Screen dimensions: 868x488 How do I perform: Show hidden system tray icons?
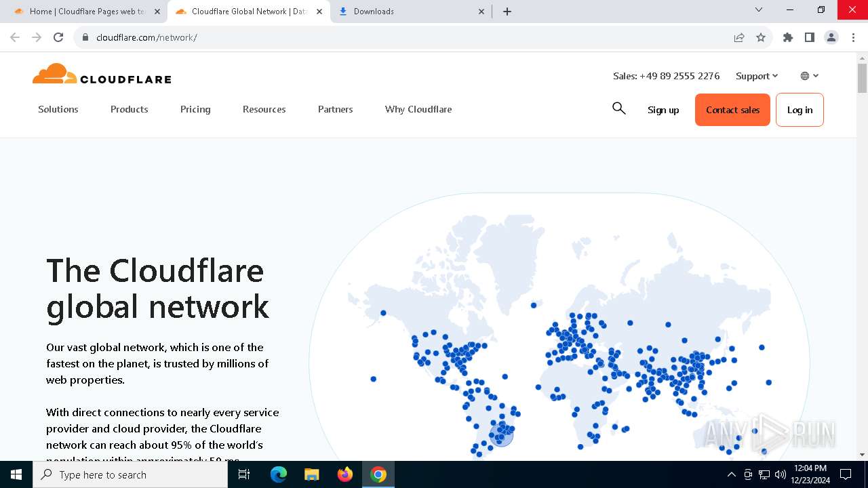pos(731,474)
